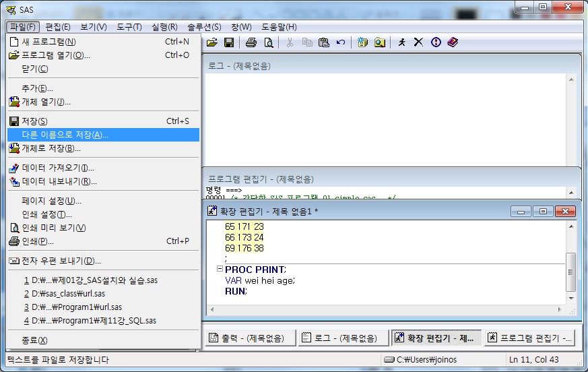
Task: Click the Submit running-man toolbar icon
Action: [x=401, y=42]
